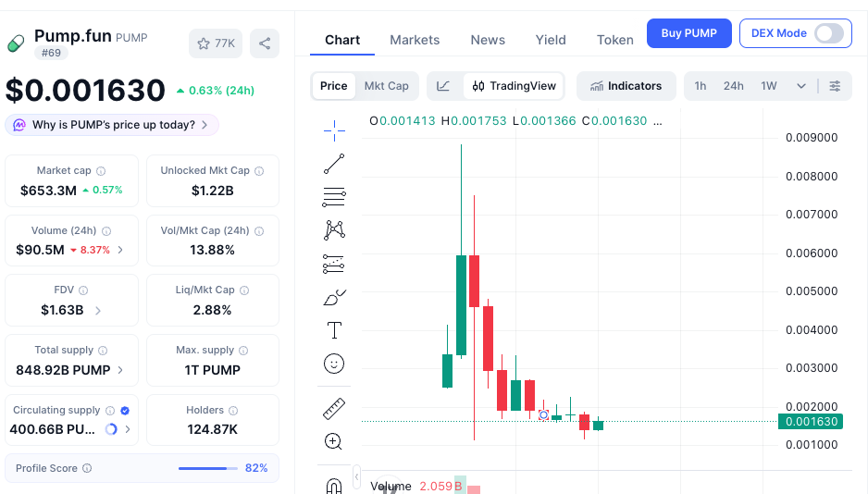The height and width of the screenshot is (494, 868).
Task: Toggle the DEX Mode switch
Action: pos(829,33)
